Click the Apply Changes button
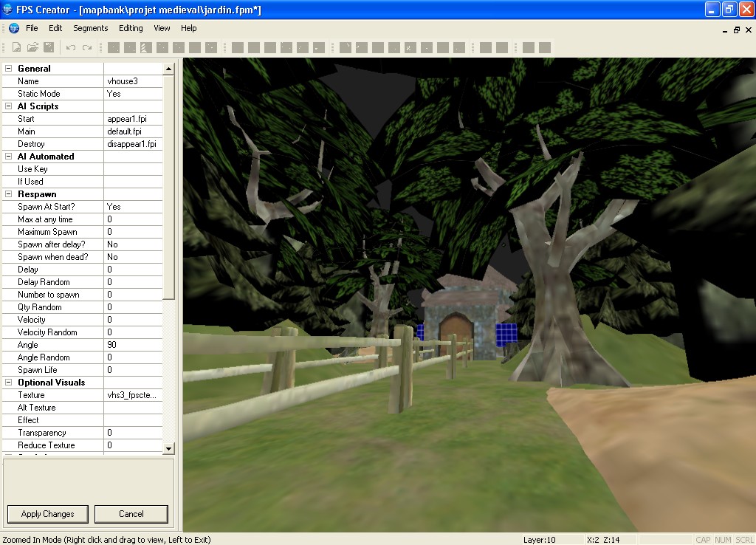The height and width of the screenshot is (545, 756). pos(48,514)
